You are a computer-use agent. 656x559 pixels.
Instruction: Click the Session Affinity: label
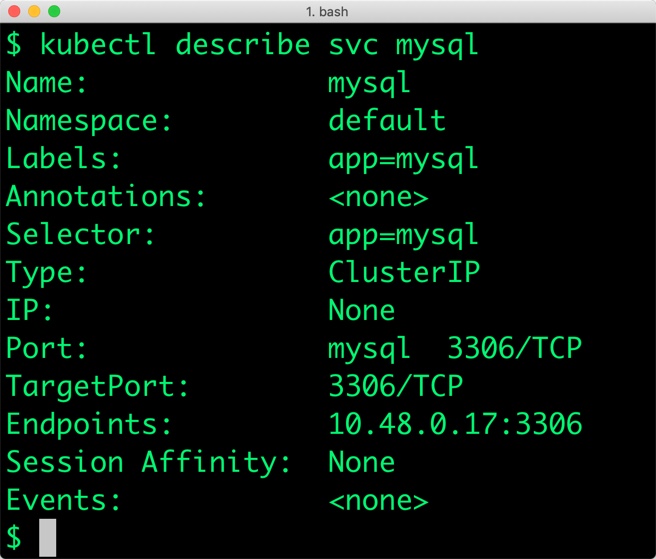click(148, 462)
